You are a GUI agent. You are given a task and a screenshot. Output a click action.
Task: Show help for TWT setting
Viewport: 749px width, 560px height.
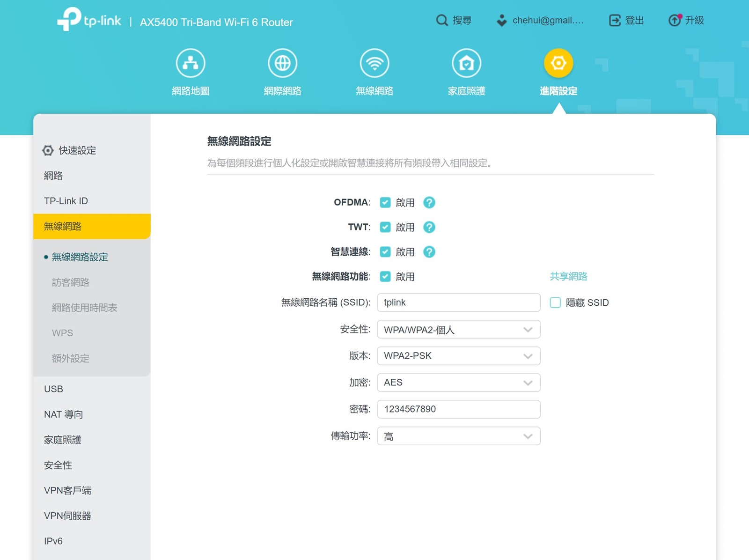pos(429,227)
